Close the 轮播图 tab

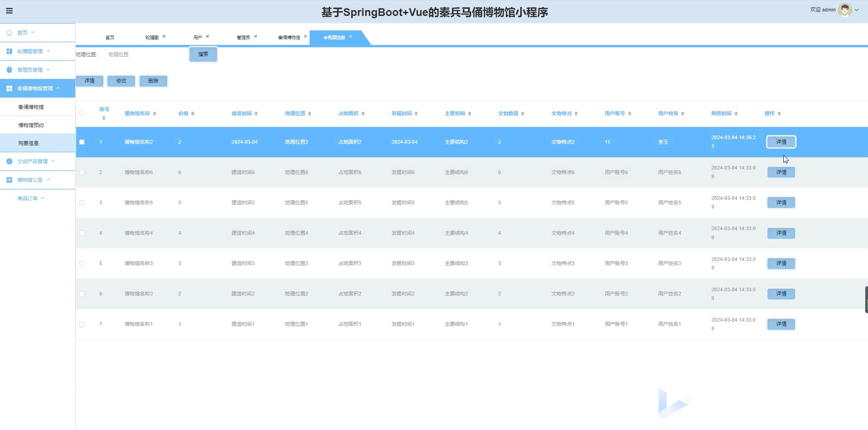click(x=164, y=36)
